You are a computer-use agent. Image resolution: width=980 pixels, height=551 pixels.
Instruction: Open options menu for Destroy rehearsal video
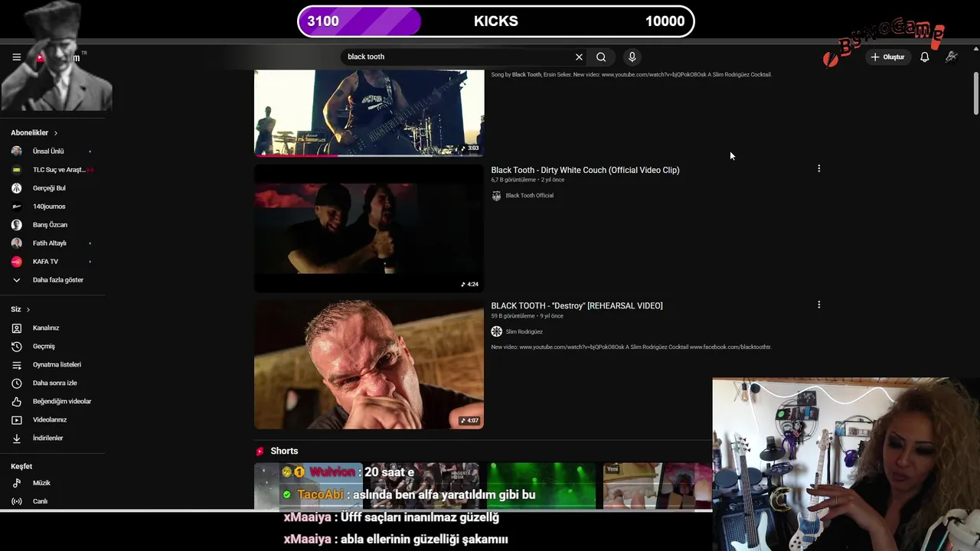point(818,305)
